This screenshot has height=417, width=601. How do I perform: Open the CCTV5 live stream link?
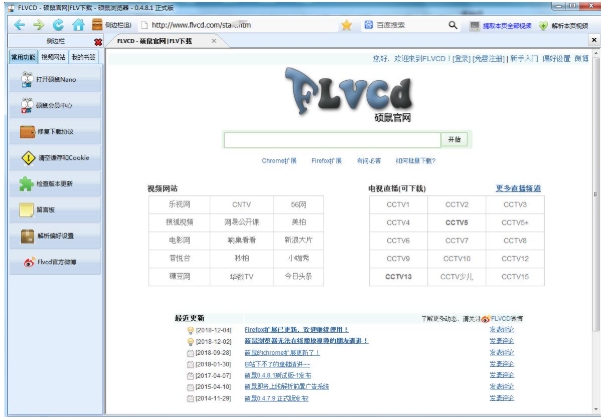[x=456, y=222]
